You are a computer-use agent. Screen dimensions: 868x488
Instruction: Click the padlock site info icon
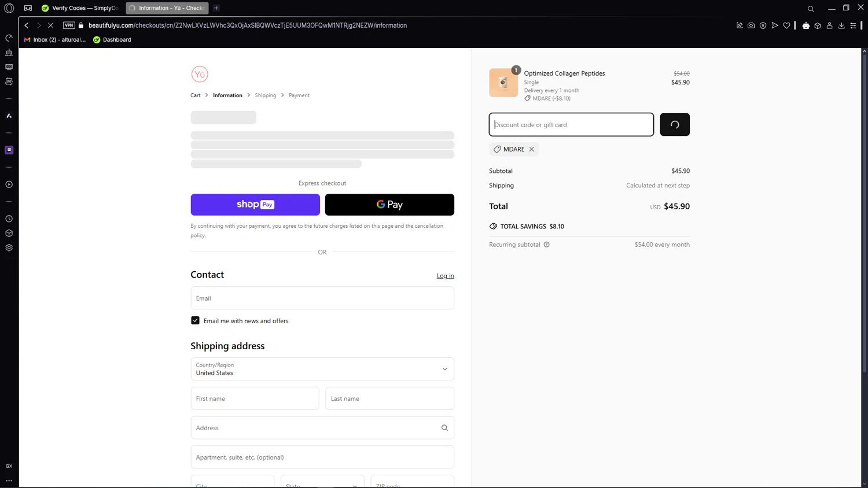pos(81,25)
